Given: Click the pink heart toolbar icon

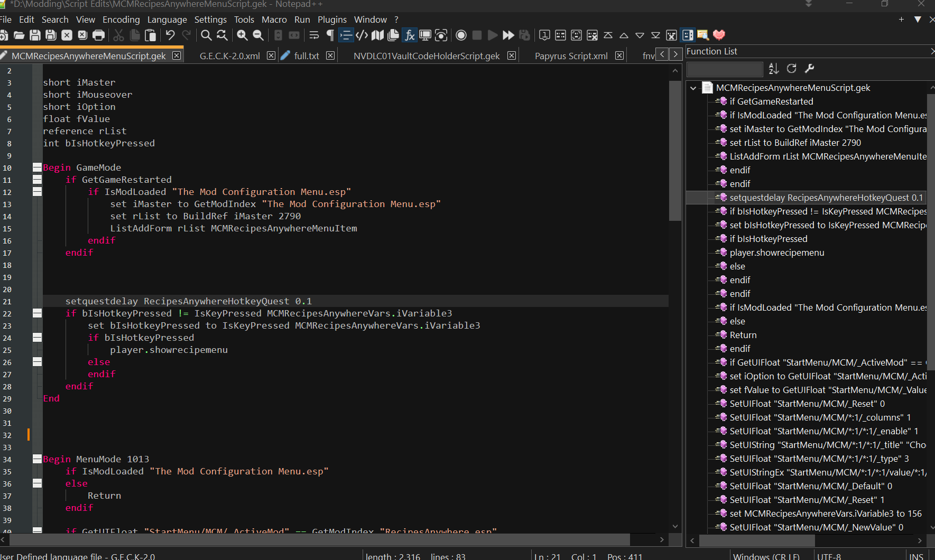Looking at the screenshot, I should point(719,35).
